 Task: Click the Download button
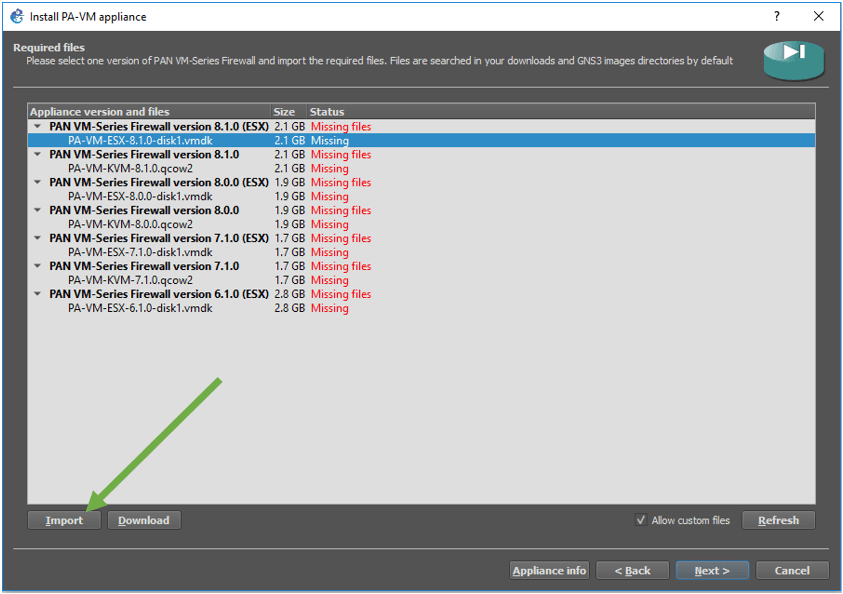[144, 520]
